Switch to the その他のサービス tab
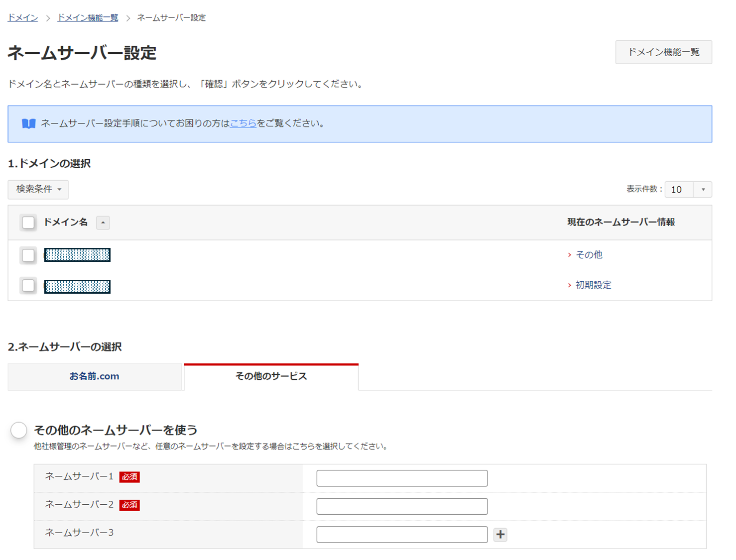 271,376
